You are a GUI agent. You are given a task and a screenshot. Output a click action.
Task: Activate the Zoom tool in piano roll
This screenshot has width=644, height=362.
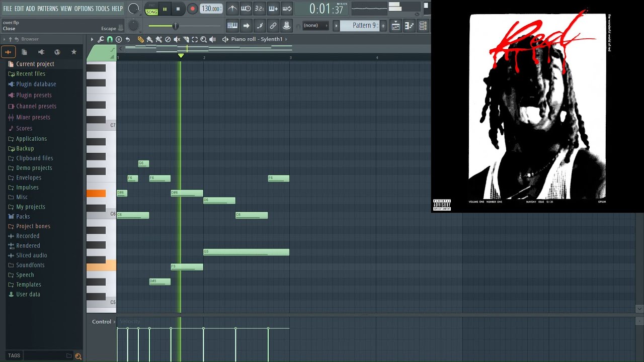(203, 39)
